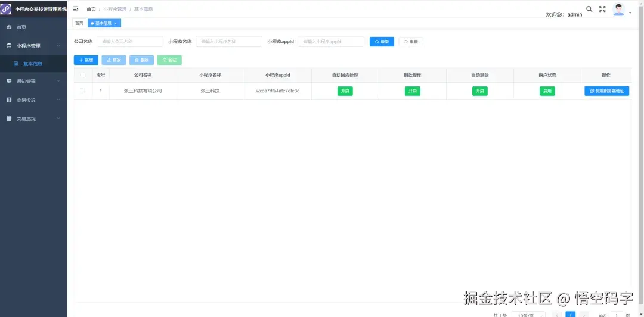The image size is (644, 317).
Task: Open 首页 in the sidebar
Action: 33,27
